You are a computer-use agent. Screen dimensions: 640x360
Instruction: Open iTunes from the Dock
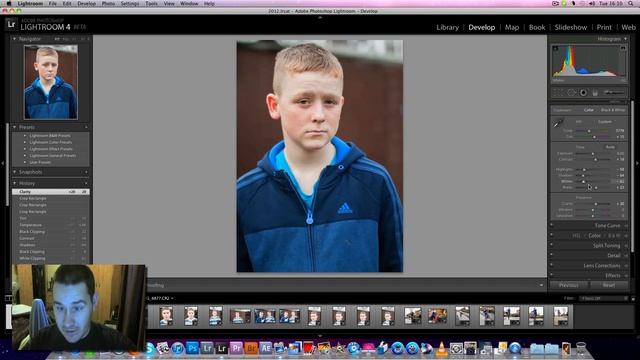[x=178, y=348]
